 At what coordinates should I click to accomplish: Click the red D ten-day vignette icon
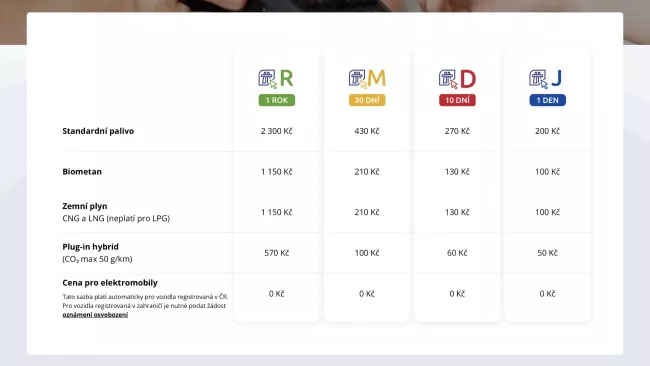coord(457,79)
